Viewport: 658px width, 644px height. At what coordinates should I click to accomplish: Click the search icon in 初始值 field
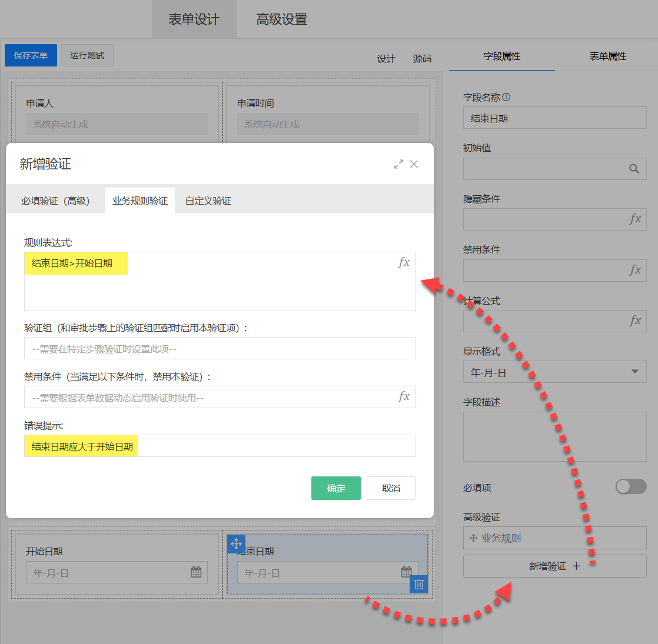634,169
